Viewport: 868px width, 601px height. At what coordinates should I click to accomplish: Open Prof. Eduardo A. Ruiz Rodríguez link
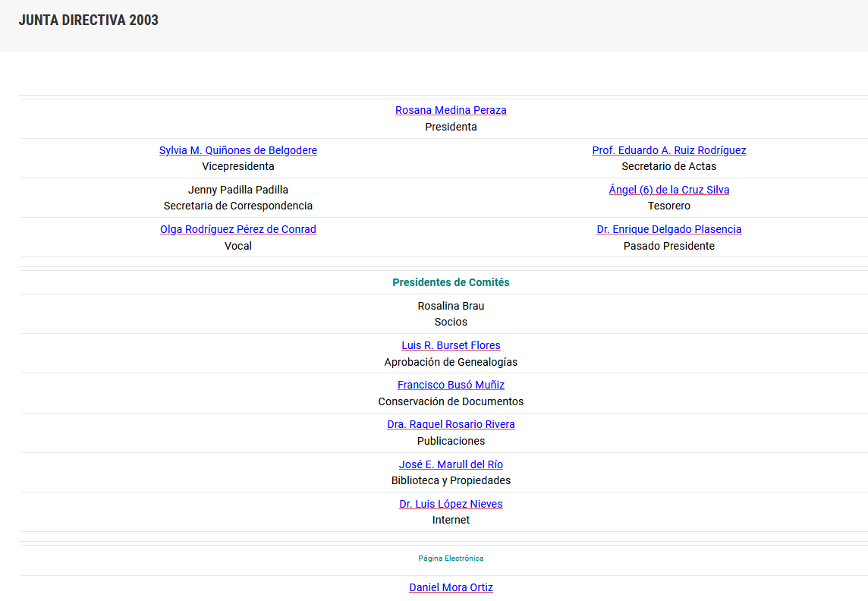click(668, 150)
